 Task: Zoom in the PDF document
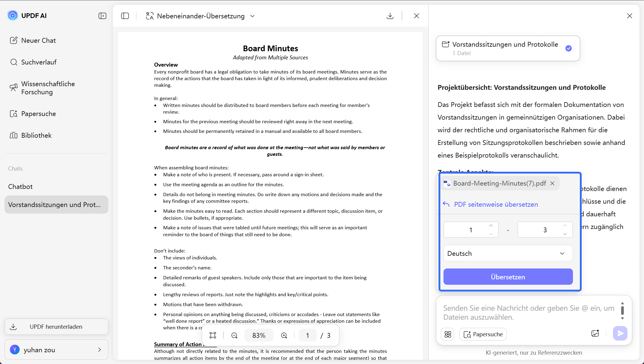click(x=284, y=335)
